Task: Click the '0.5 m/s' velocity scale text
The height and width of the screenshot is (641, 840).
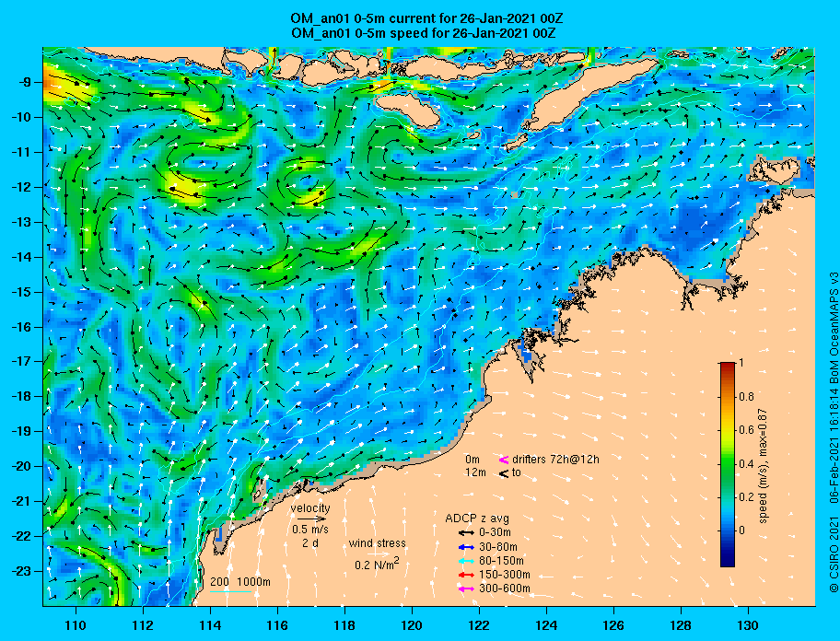Action: 310,530
